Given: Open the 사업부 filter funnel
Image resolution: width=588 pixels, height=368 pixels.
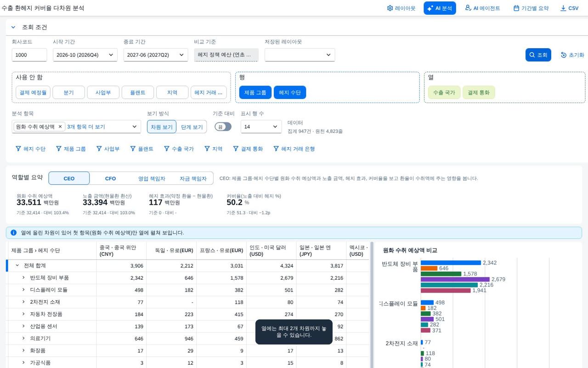Looking at the screenshot, I should [99, 149].
